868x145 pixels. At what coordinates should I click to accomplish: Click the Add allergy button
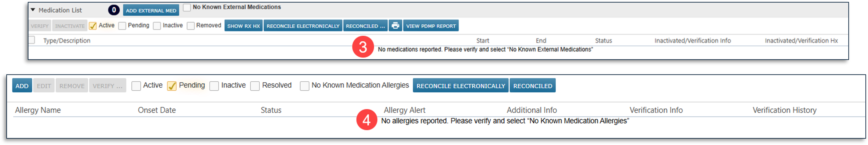22,86
